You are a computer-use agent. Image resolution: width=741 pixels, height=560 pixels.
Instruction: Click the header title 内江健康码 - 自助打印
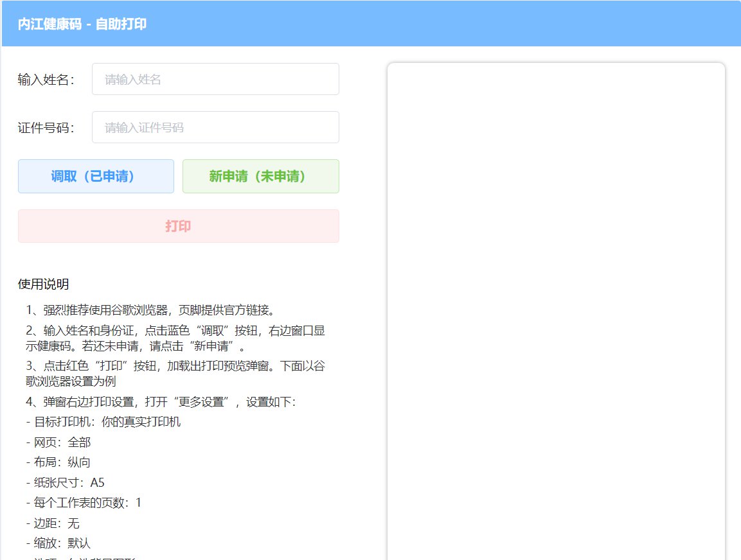(82, 24)
